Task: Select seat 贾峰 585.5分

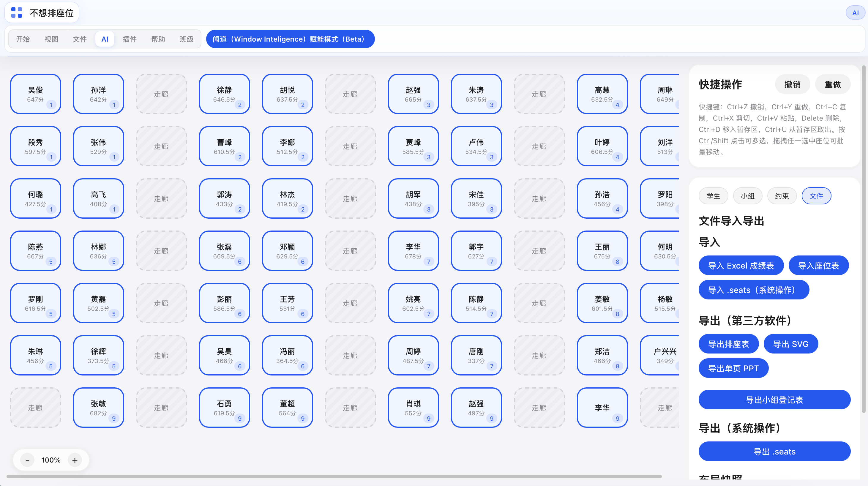Action: (413, 146)
